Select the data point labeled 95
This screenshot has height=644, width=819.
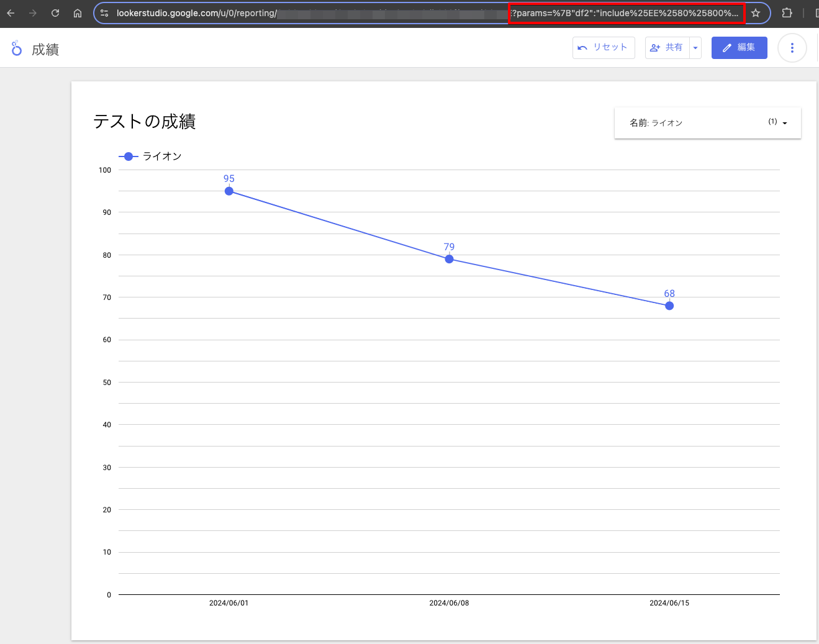coord(229,191)
